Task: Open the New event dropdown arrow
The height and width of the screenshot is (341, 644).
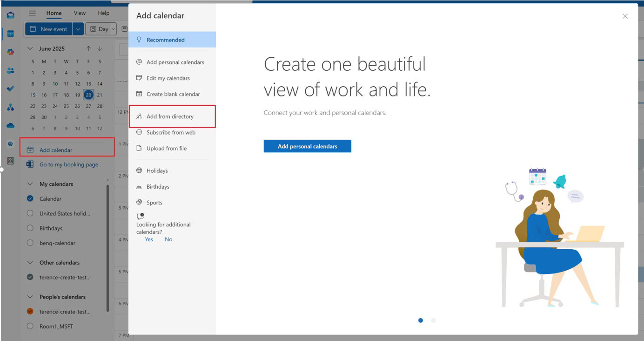Action: tap(78, 29)
